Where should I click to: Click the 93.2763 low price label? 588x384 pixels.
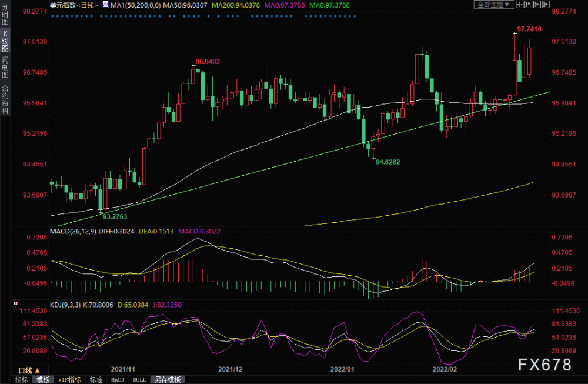[115, 217]
